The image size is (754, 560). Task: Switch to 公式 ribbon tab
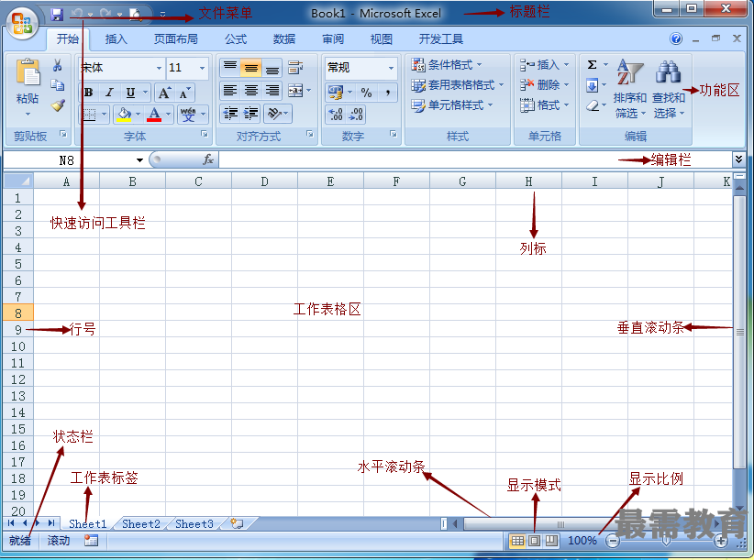[236, 38]
